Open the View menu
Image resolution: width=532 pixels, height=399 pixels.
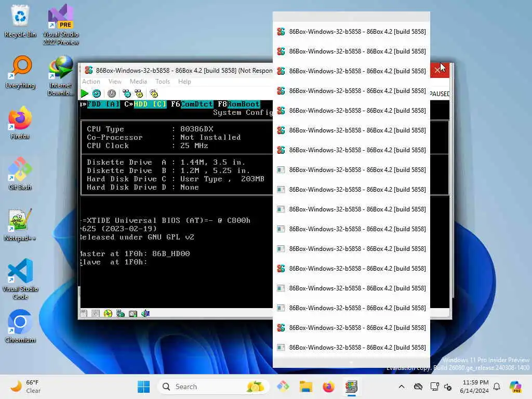point(115,82)
